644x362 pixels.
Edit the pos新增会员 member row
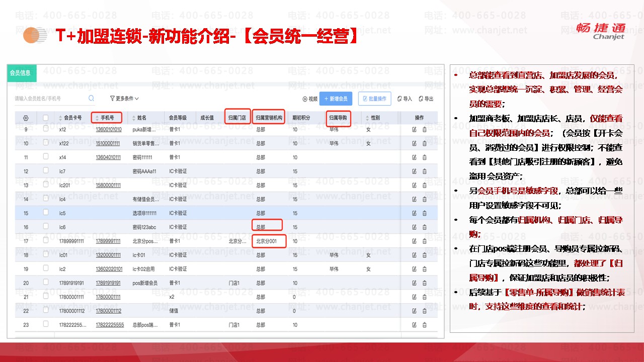[x=414, y=283]
